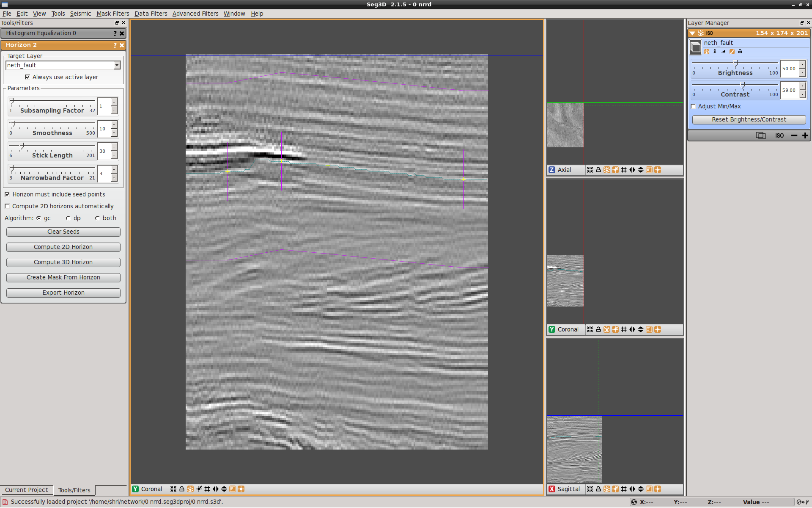This screenshot has width=812, height=508.
Task: Click the auto-view icon in Axial viewer toolbar
Action: tap(590, 170)
